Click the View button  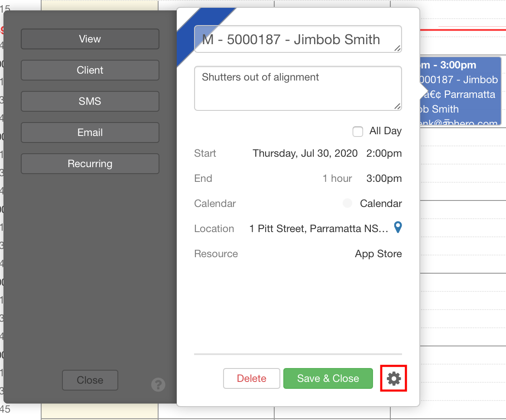click(x=90, y=39)
